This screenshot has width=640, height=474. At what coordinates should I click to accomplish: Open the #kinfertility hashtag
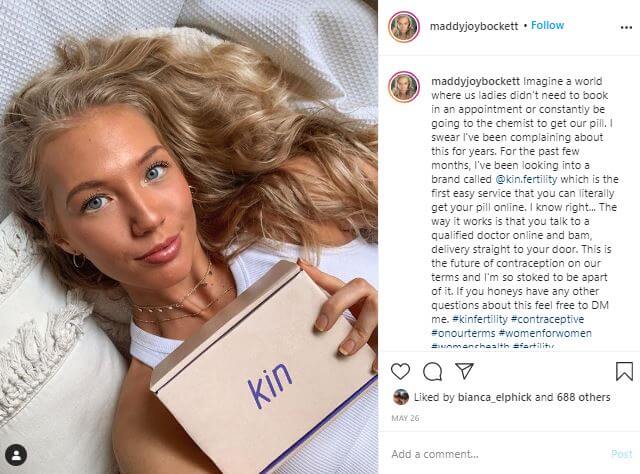[480, 319]
